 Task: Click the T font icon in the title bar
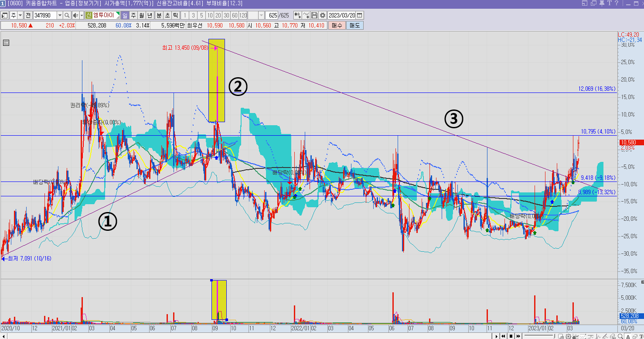[x=609, y=3]
